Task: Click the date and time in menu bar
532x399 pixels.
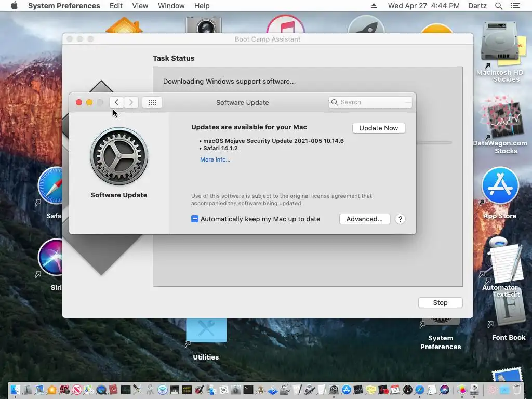Action: [x=424, y=6]
